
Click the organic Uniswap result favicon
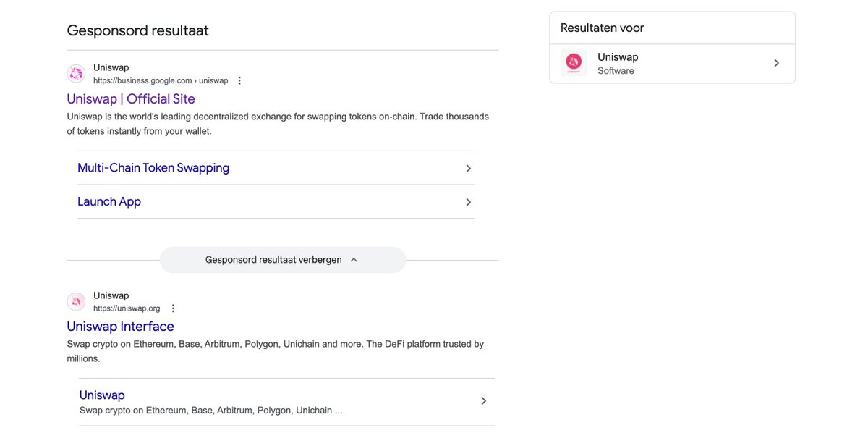tap(76, 301)
